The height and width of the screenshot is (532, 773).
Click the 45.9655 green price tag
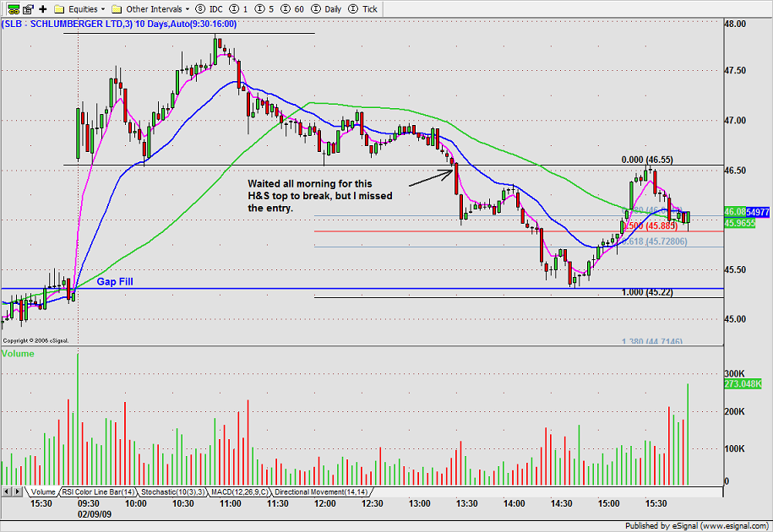[x=739, y=223]
